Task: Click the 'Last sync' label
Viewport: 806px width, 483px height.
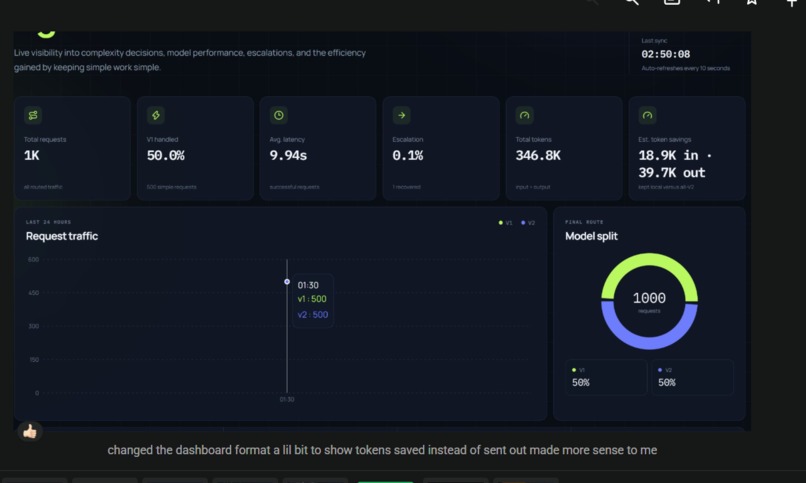Action: click(654, 40)
